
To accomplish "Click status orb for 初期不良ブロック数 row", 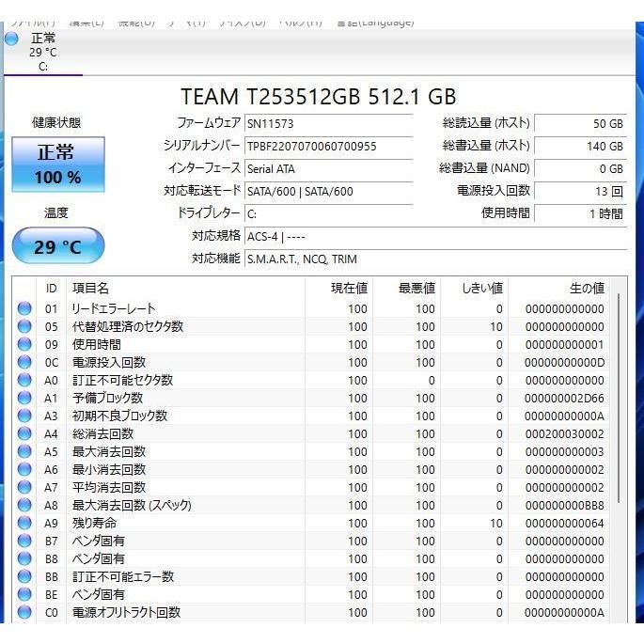I will coord(24,416).
